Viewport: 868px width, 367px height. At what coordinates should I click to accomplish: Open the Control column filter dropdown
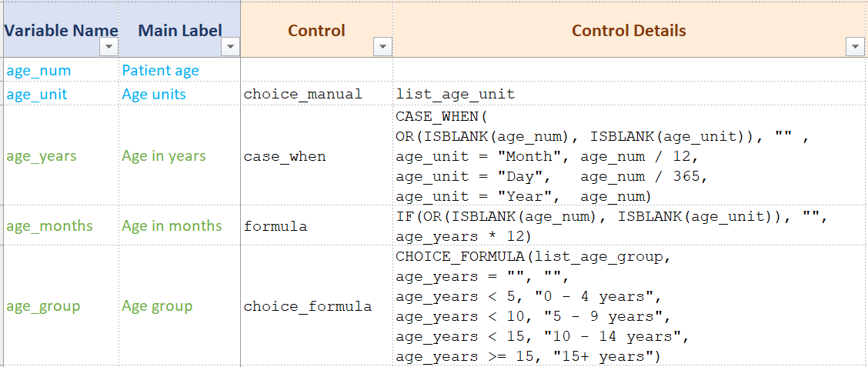pyautogui.click(x=382, y=48)
